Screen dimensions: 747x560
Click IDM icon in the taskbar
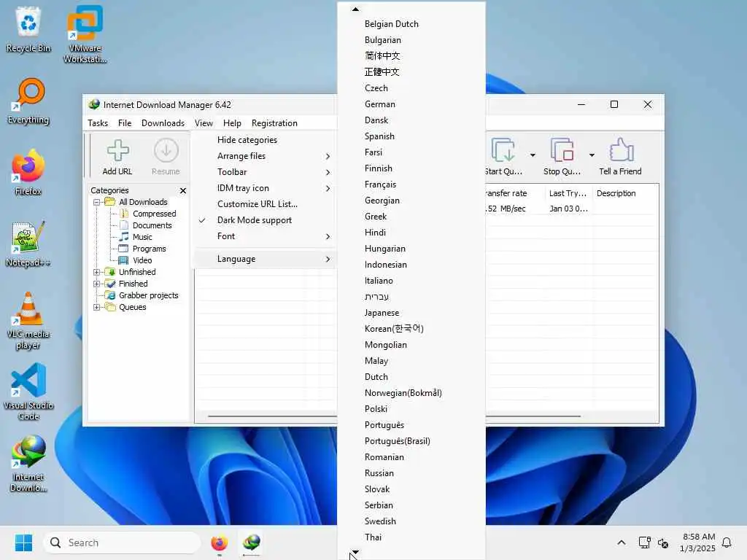[x=251, y=542]
